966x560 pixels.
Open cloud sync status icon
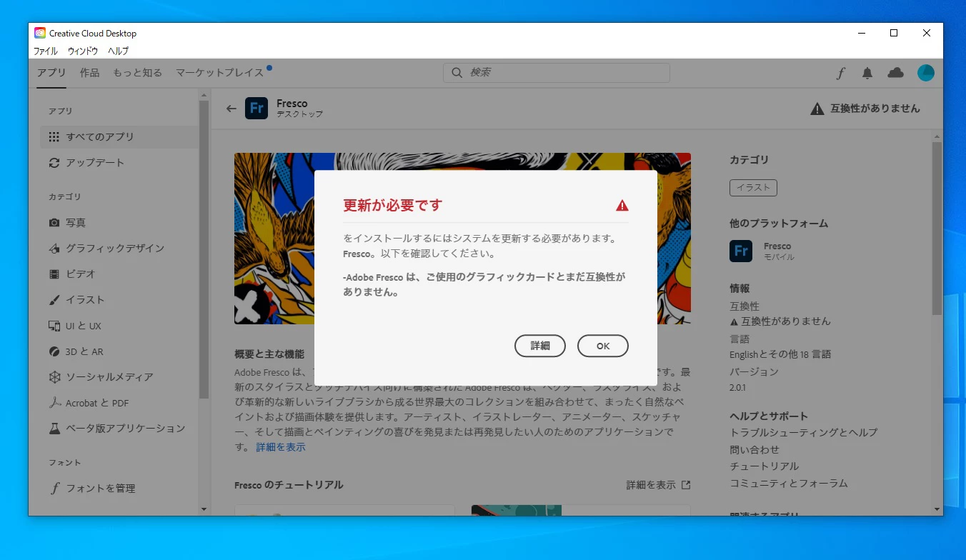pyautogui.click(x=895, y=73)
